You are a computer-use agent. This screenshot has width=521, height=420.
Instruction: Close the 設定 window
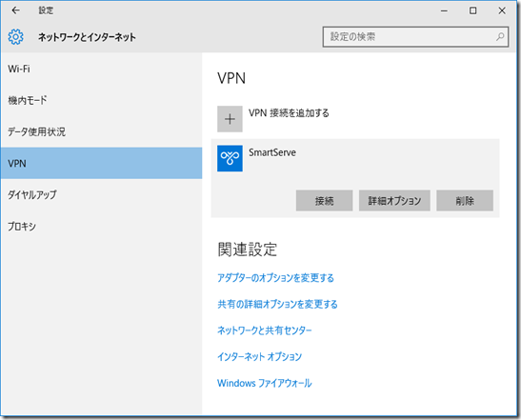(502, 10)
